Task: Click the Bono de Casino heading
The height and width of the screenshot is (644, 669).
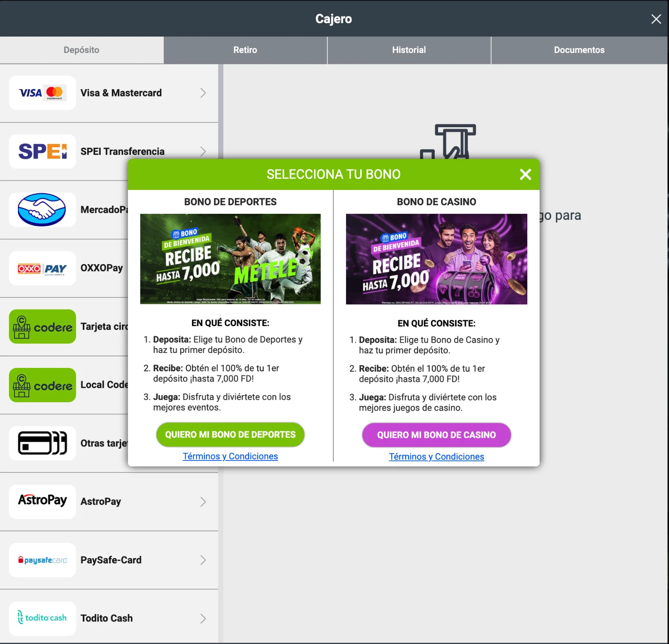Action: (436, 202)
